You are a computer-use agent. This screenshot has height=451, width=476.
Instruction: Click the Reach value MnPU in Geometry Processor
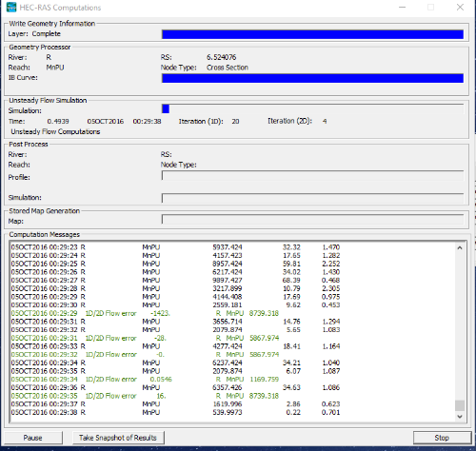[55, 68]
